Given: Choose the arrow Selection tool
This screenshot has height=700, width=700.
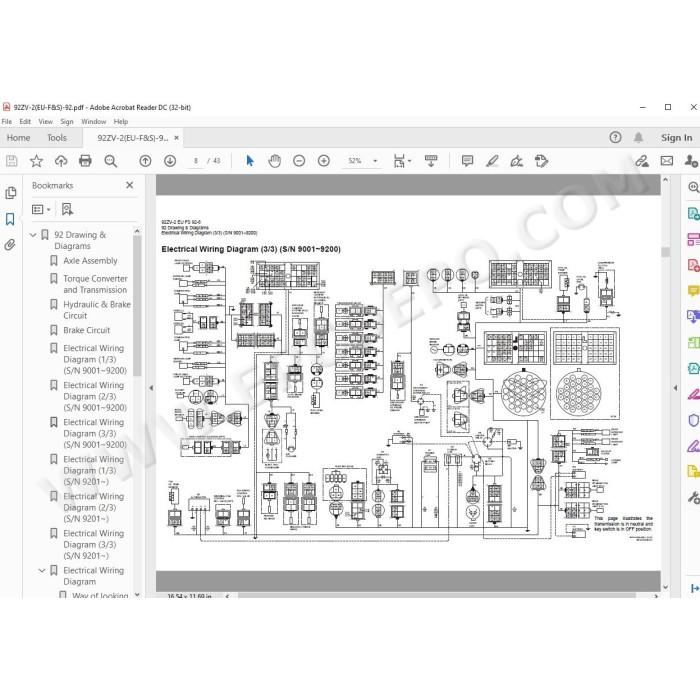Looking at the screenshot, I should pyautogui.click(x=250, y=161).
